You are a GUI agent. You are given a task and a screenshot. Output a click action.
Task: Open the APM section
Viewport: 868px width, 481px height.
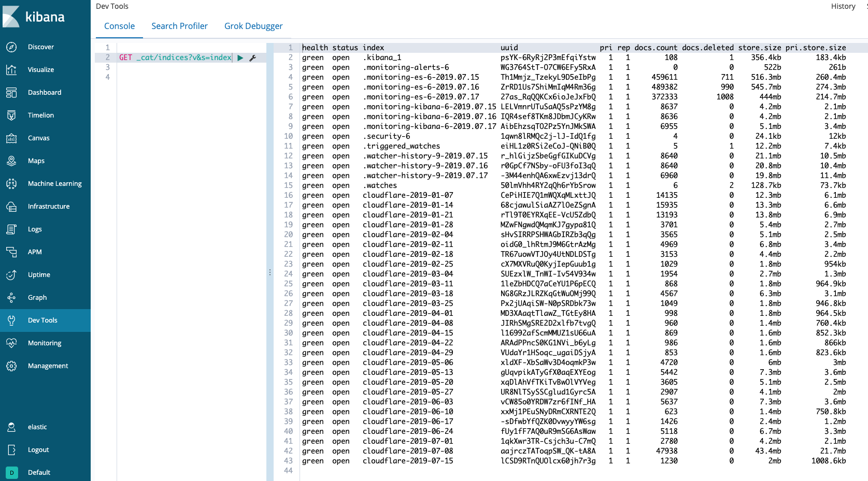[x=35, y=252]
